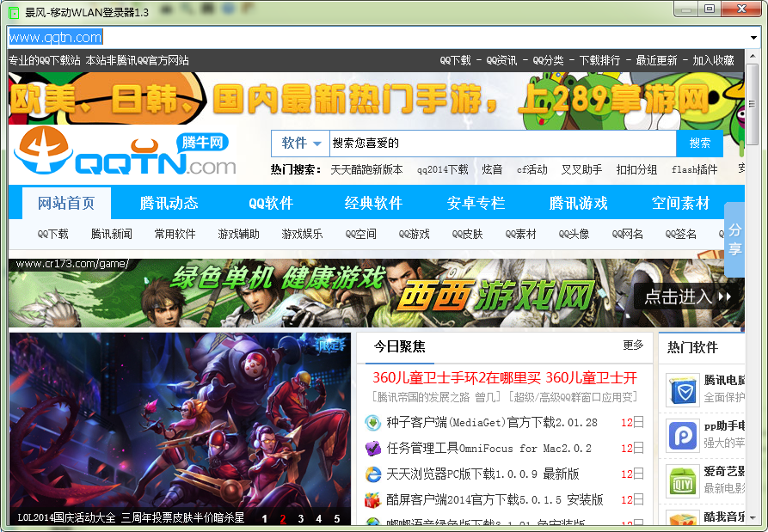
Task: Click hot search 叉叉助手
Action: tap(582, 169)
